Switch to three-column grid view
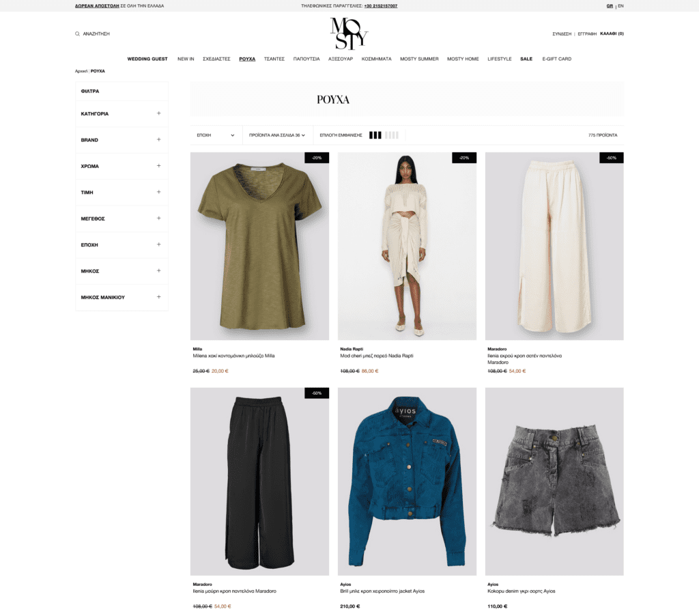The height and width of the screenshot is (616, 699). 375,135
